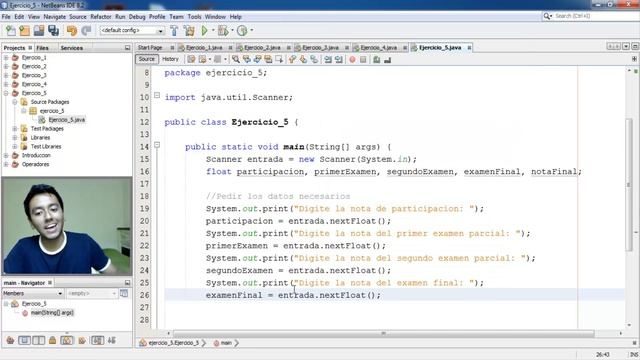Collapse the main method code fold
Image resolution: width=640 pixels, height=360 pixels.
point(157,145)
